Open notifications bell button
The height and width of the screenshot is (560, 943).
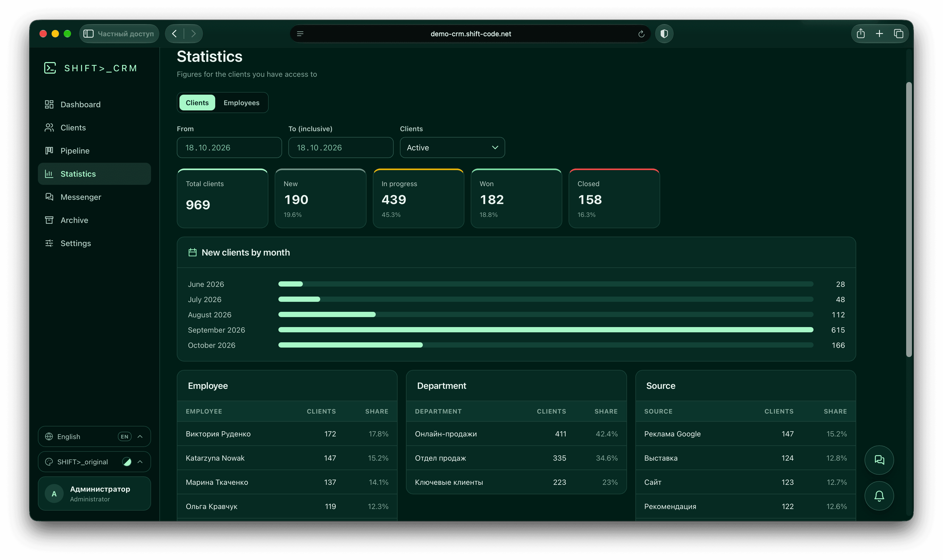pyautogui.click(x=879, y=496)
